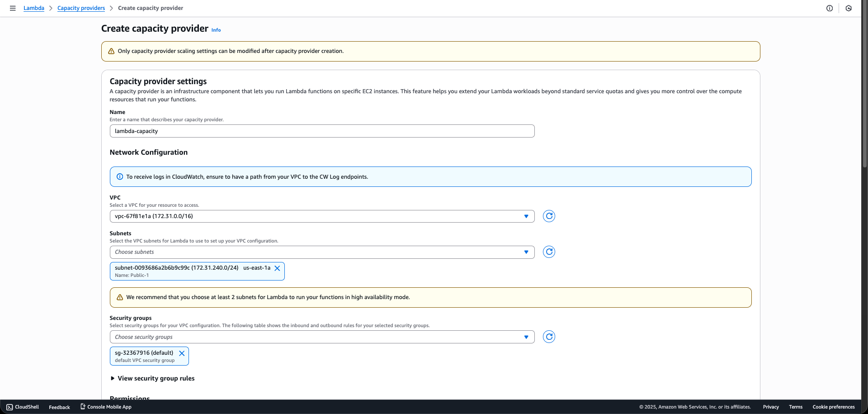
Task: Open the Choose subnets dropdown
Action: [526, 252]
